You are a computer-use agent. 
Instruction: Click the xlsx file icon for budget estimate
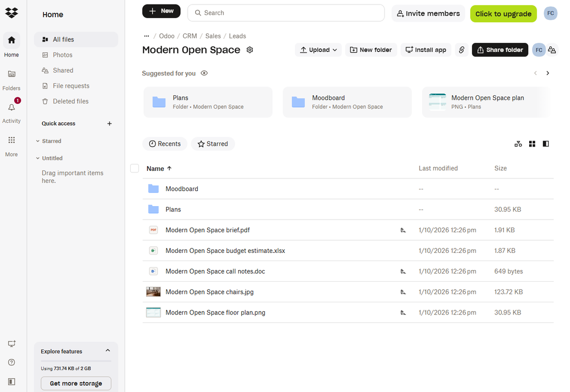point(153,250)
